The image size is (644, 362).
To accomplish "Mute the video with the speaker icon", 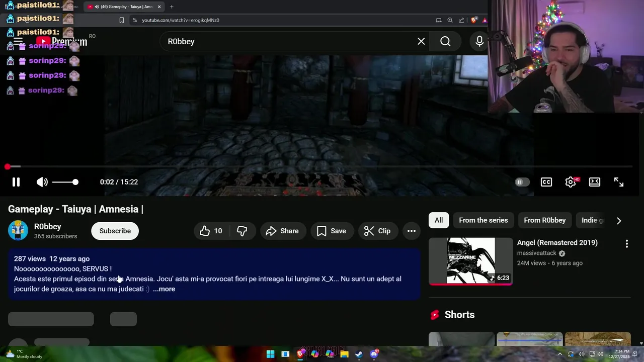I will (42, 182).
